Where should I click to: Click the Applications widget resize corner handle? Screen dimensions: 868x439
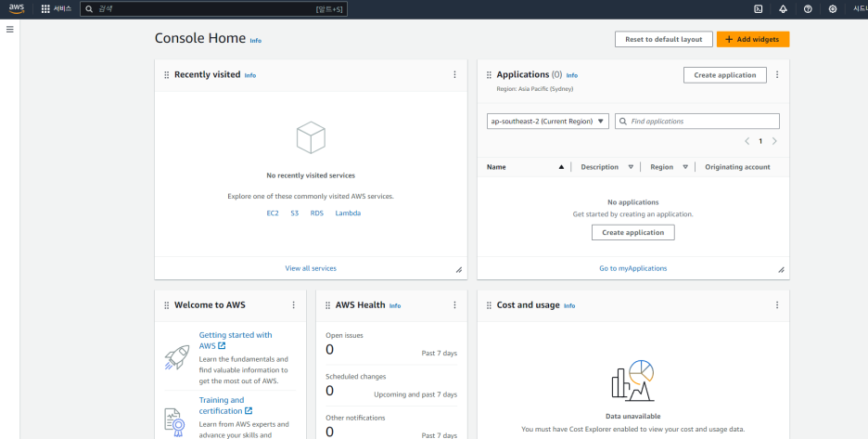[x=781, y=270]
